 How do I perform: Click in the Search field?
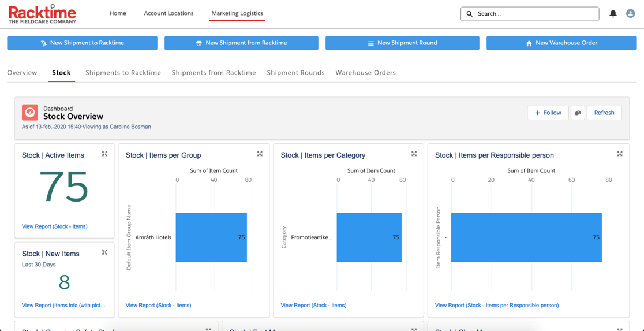tap(530, 13)
